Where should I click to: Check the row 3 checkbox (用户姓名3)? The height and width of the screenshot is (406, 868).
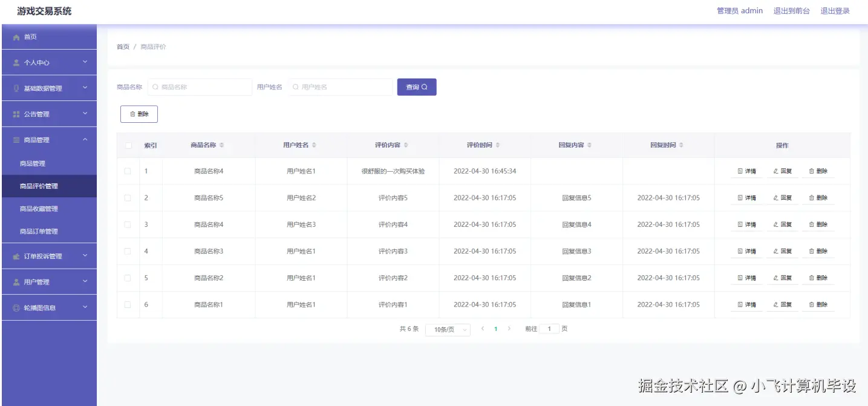pyautogui.click(x=128, y=224)
